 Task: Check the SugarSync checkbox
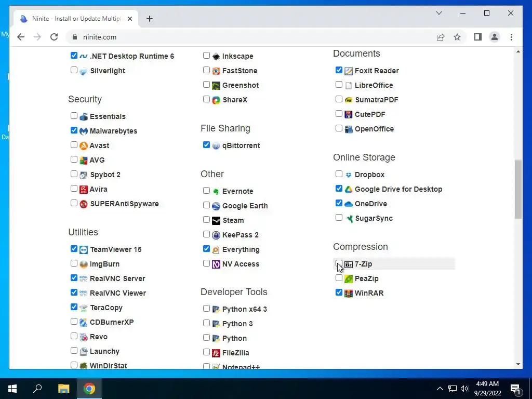tap(339, 218)
